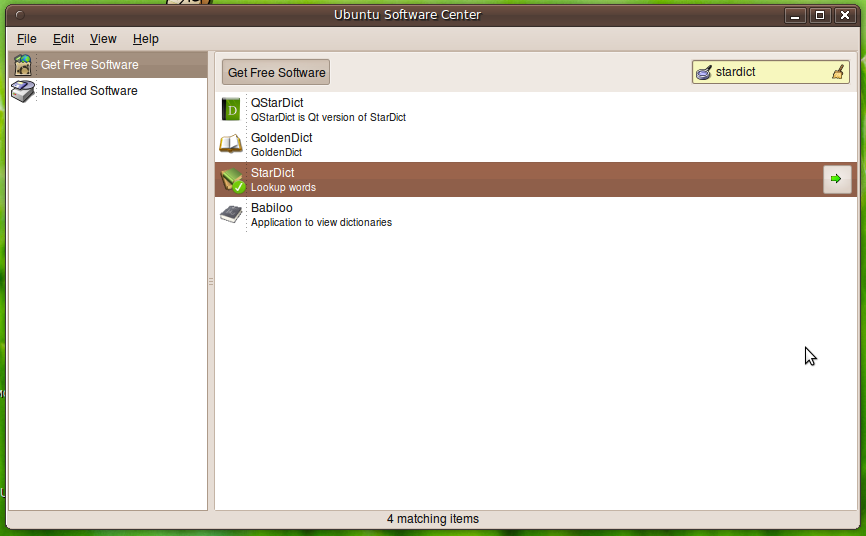Minimize the Ubuntu Software Center window

(x=795, y=15)
